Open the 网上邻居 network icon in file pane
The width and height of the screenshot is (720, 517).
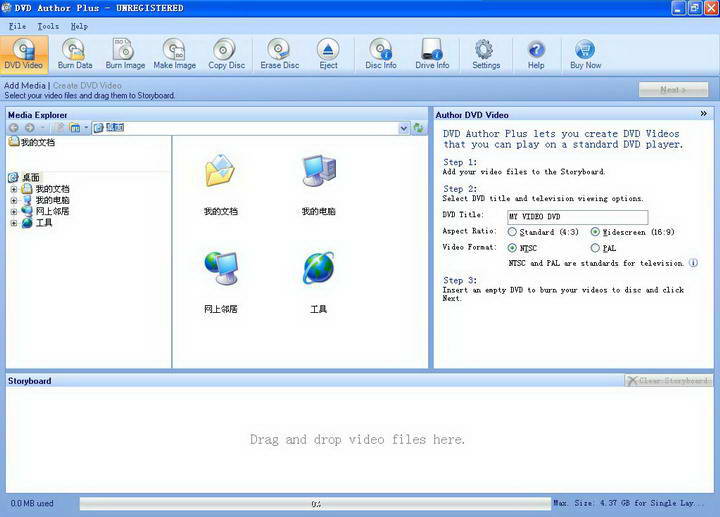(220, 268)
